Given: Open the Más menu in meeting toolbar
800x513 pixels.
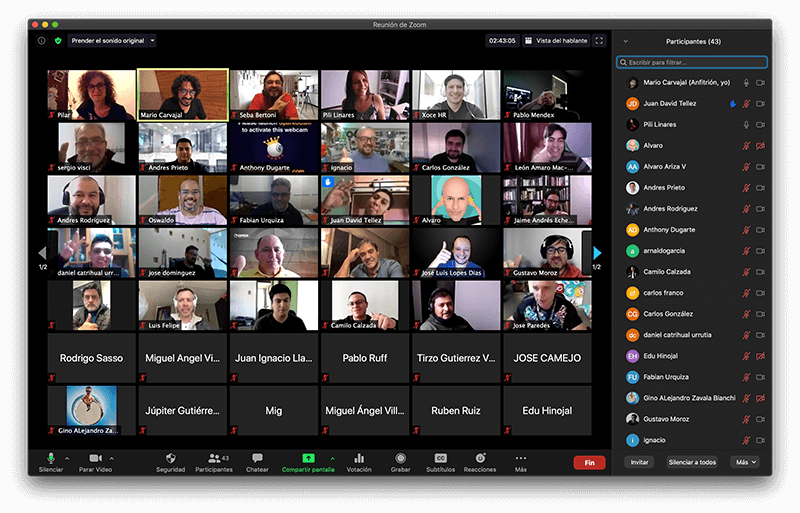Looking at the screenshot, I should [520, 460].
